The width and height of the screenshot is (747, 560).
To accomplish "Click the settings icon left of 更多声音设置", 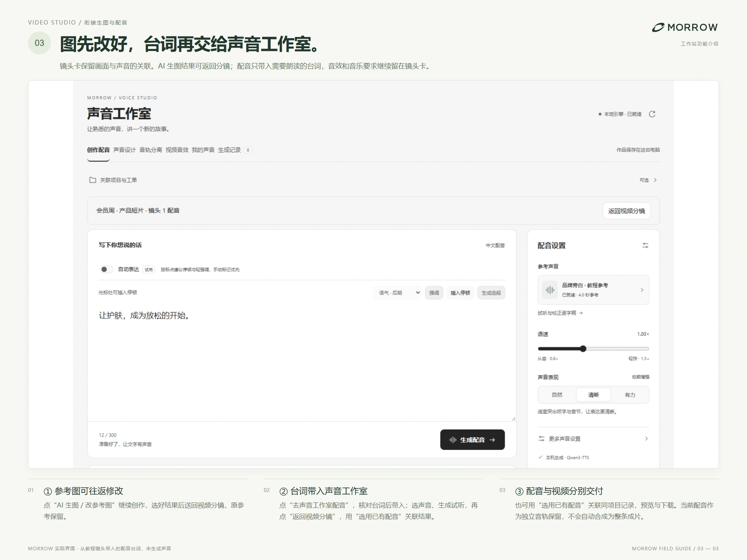I will [541, 439].
